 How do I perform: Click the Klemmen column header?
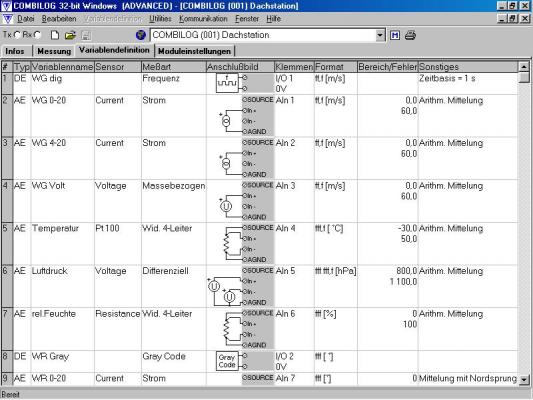click(294, 67)
